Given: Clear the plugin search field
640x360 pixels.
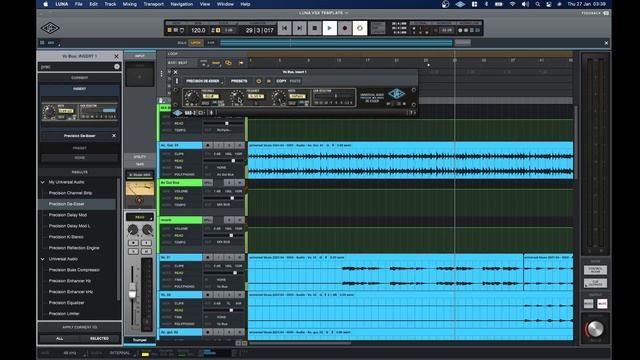Looking at the screenshot, I should pos(117,67).
